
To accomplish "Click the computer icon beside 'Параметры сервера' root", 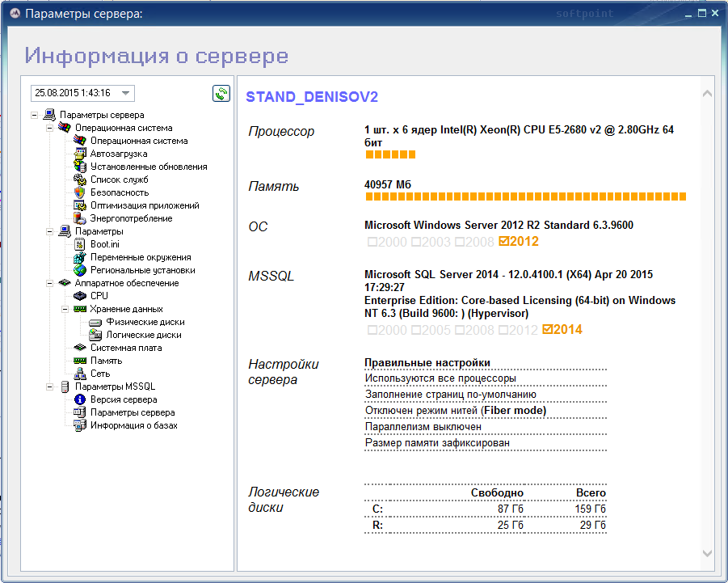I will pos(49,114).
